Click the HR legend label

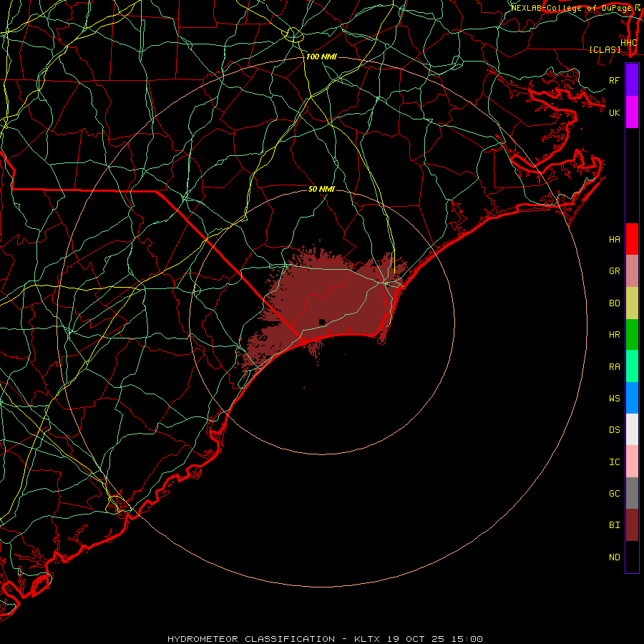(614, 335)
